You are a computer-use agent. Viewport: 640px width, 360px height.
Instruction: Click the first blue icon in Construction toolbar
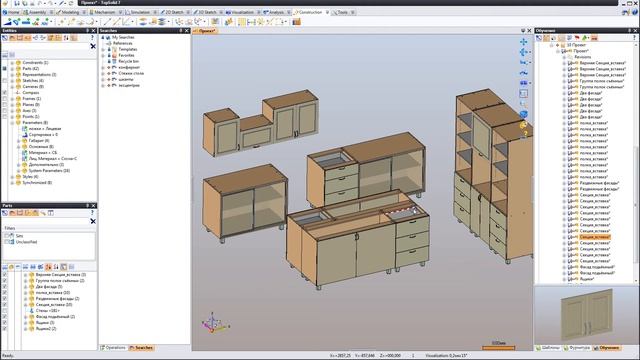pyautogui.click(x=7, y=22)
